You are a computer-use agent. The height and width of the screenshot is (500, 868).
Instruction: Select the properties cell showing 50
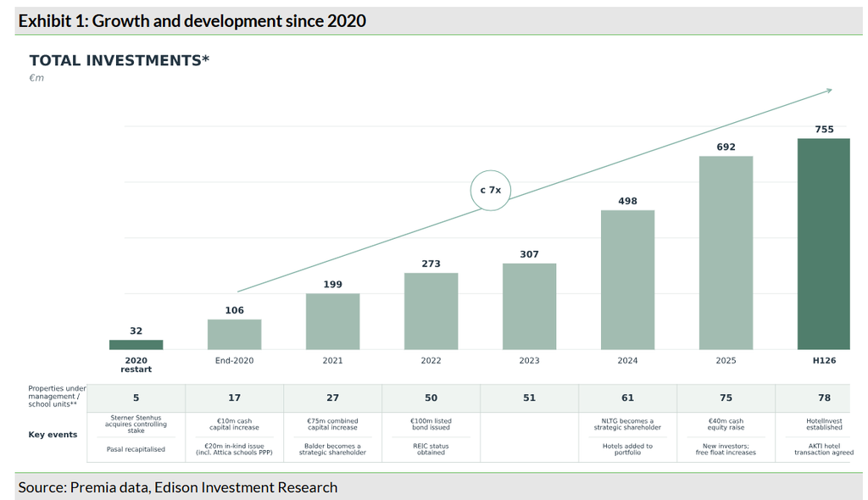[x=431, y=397]
